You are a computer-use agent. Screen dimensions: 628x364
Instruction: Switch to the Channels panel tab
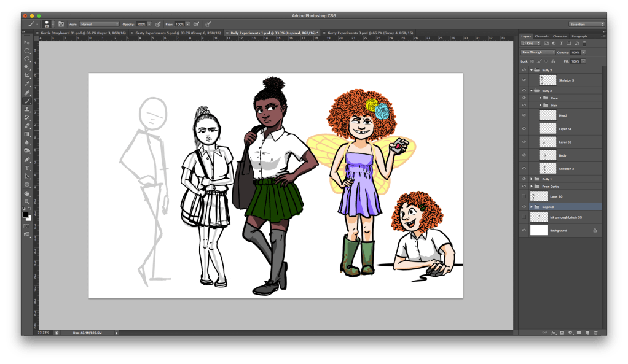[542, 36]
